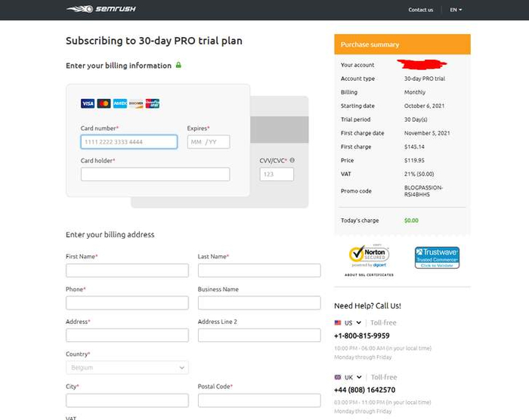Click Trial period 30 Day(s) value
This screenshot has height=420, width=529.
pyautogui.click(x=416, y=119)
